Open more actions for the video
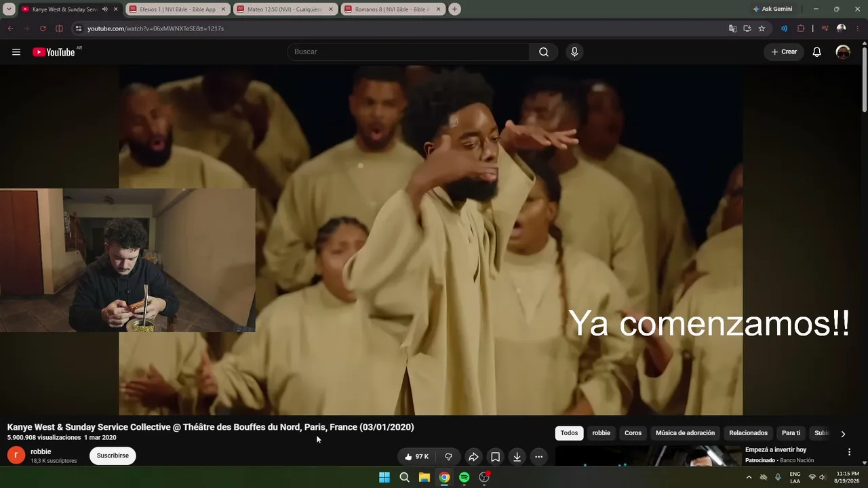This screenshot has height=488, width=868. coord(538,457)
